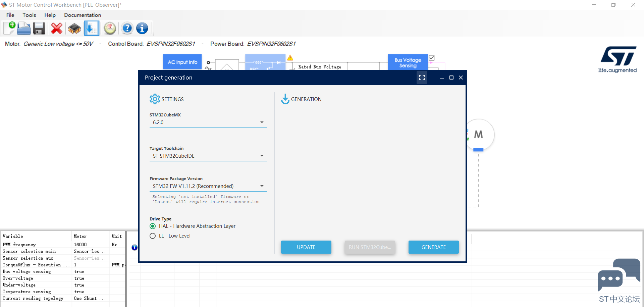The width and height of the screenshot is (644, 307).
Task: Click the SETTINGS gear icon
Action: pyautogui.click(x=155, y=99)
